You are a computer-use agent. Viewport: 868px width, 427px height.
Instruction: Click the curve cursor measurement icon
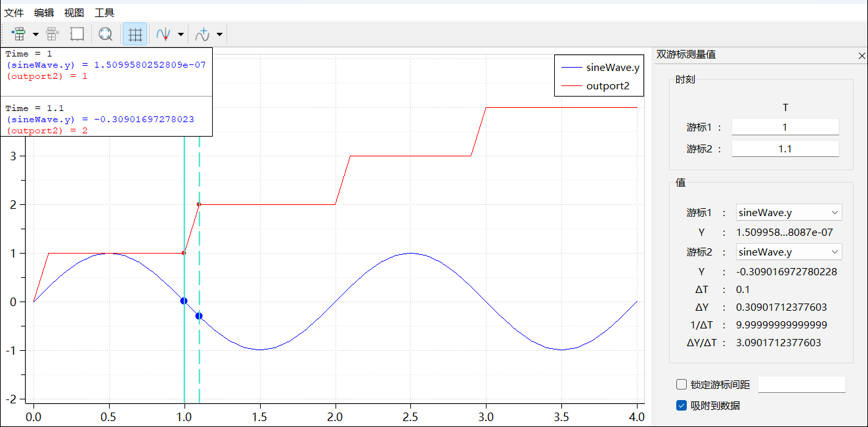coord(163,34)
